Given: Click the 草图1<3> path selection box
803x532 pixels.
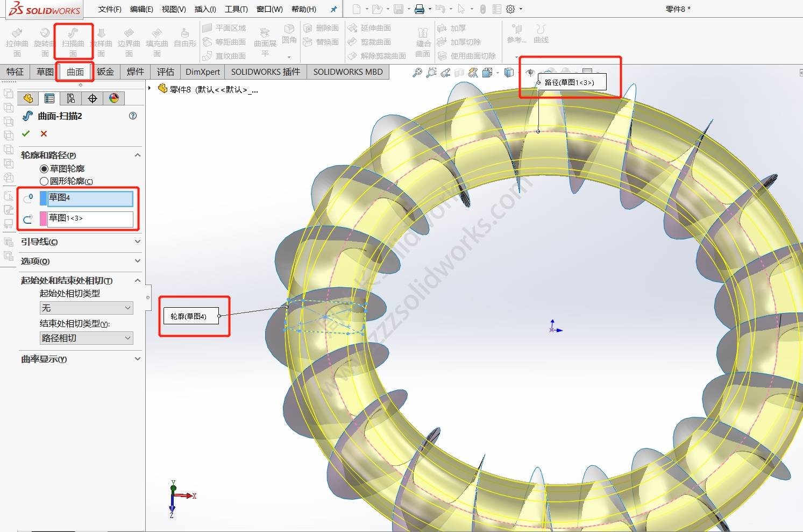Looking at the screenshot, I should point(90,218).
